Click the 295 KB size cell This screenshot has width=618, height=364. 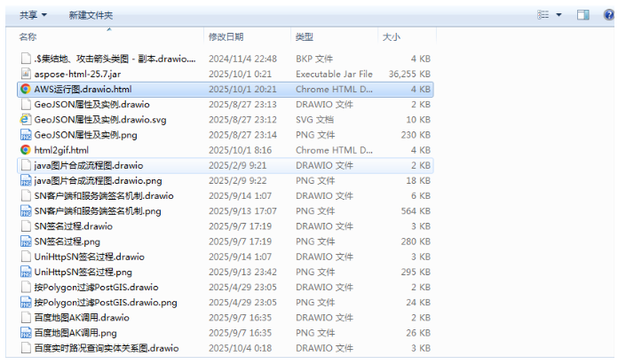pyautogui.click(x=416, y=273)
